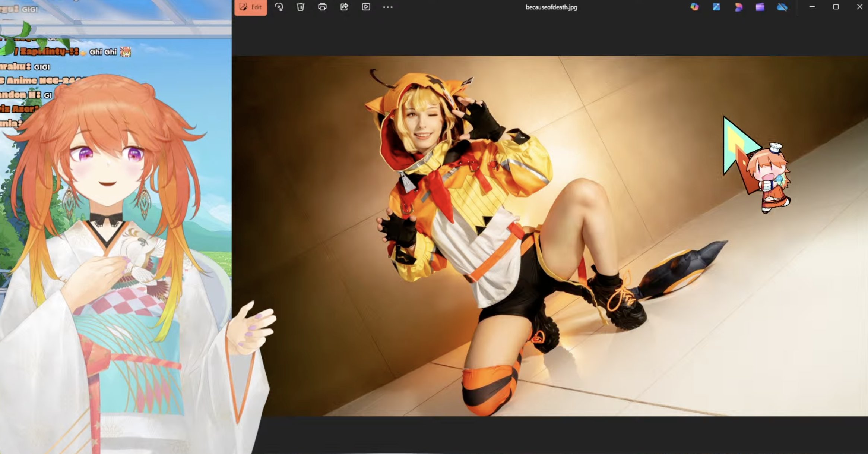Open the Share icon in toolbar
The height and width of the screenshot is (454, 868).
[x=344, y=7]
